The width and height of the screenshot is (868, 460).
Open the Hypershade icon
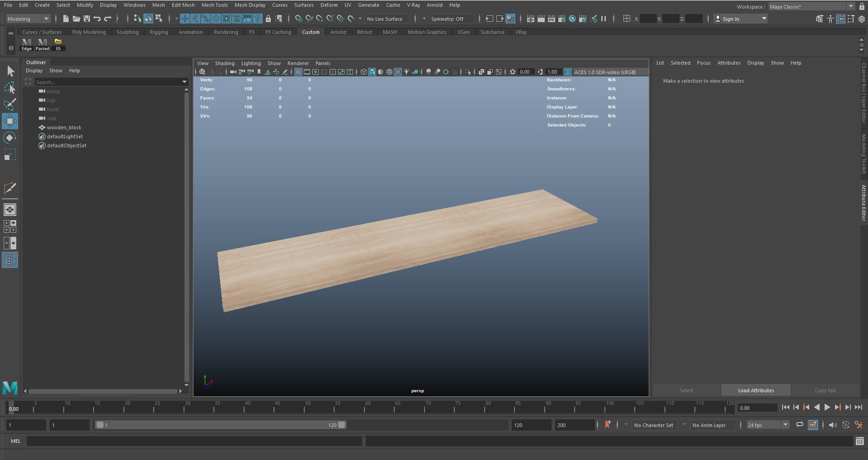[572, 19]
